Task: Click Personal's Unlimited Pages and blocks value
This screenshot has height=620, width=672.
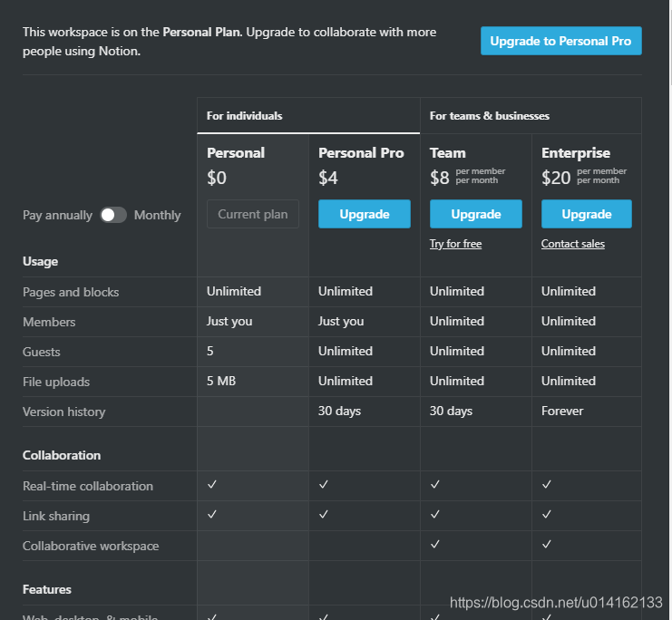Action: click(234, 291)
